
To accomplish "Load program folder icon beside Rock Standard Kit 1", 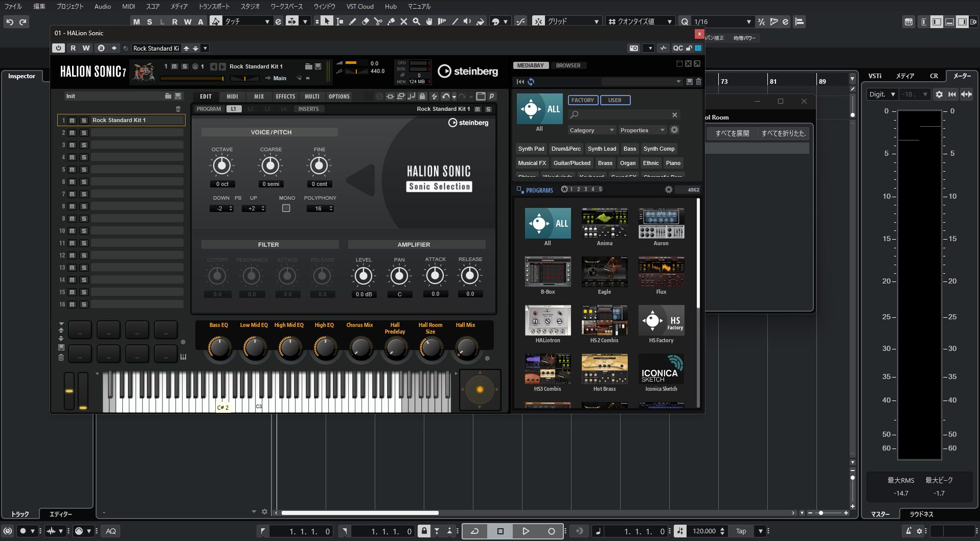I will [308, 66].
